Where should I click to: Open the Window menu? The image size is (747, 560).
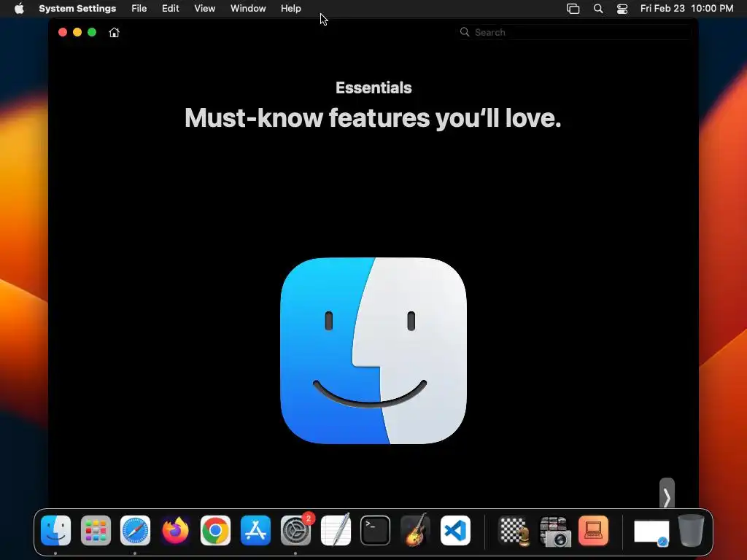[x=248, y=9]
